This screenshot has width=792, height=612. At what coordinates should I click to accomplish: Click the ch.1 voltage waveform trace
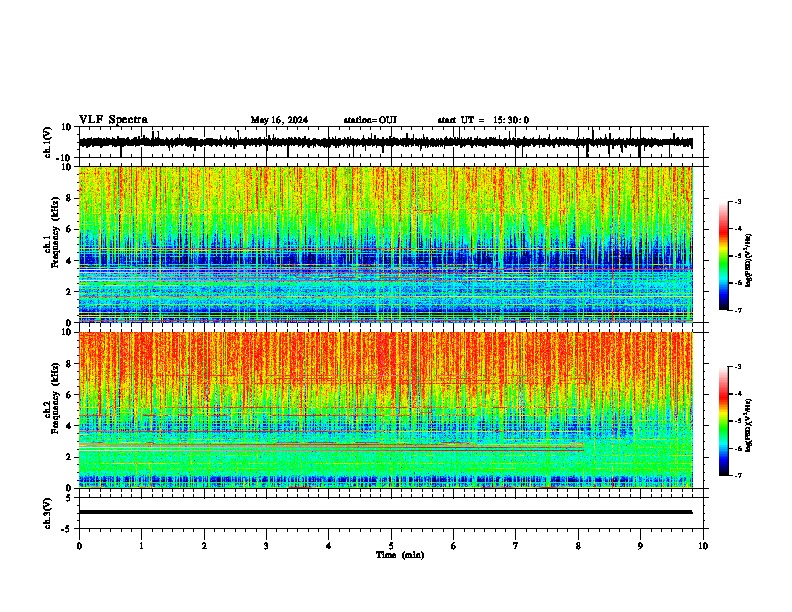pyautogui.click(x=385, y=143)
